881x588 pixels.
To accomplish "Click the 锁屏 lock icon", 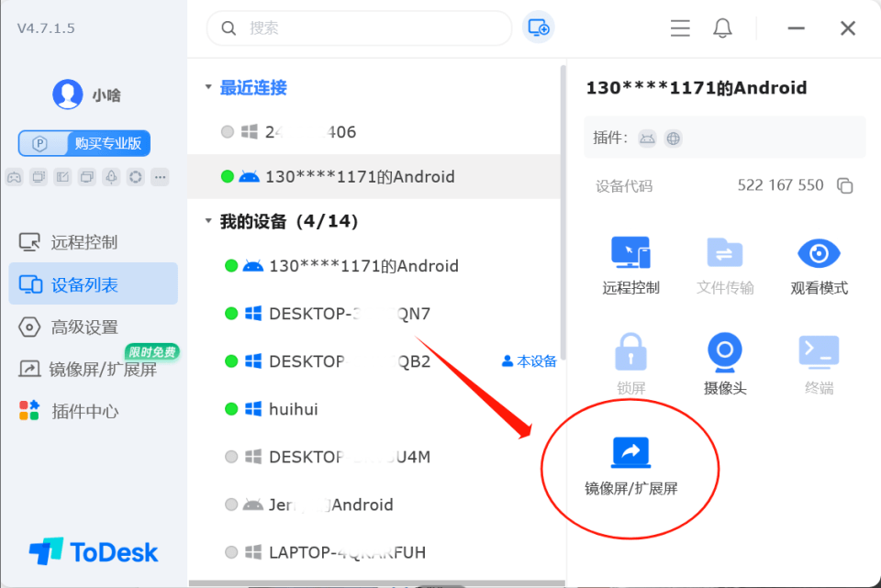I will (631, 364).
